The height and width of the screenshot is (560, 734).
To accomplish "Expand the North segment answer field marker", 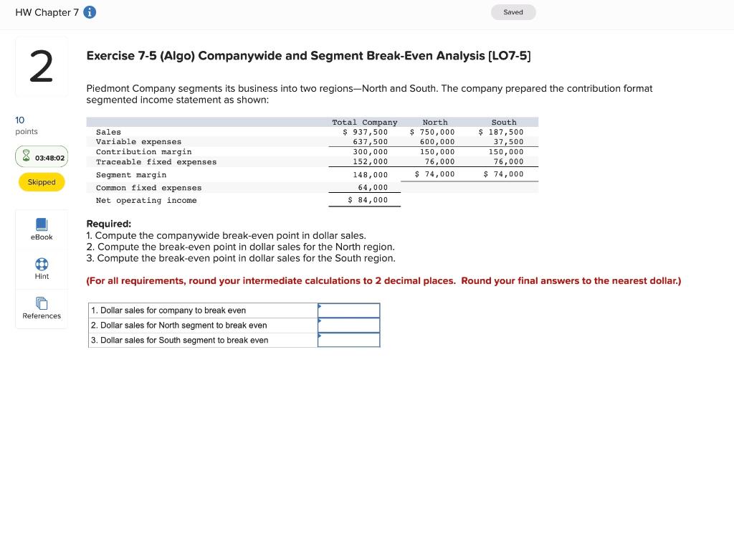I will pos(320,321).
